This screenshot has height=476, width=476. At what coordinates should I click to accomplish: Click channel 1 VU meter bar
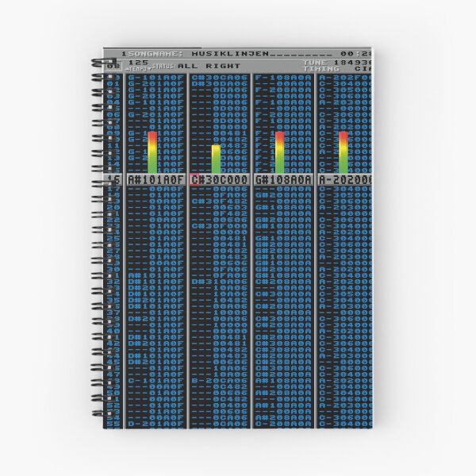pyautogui.click(x=152, y=152)
